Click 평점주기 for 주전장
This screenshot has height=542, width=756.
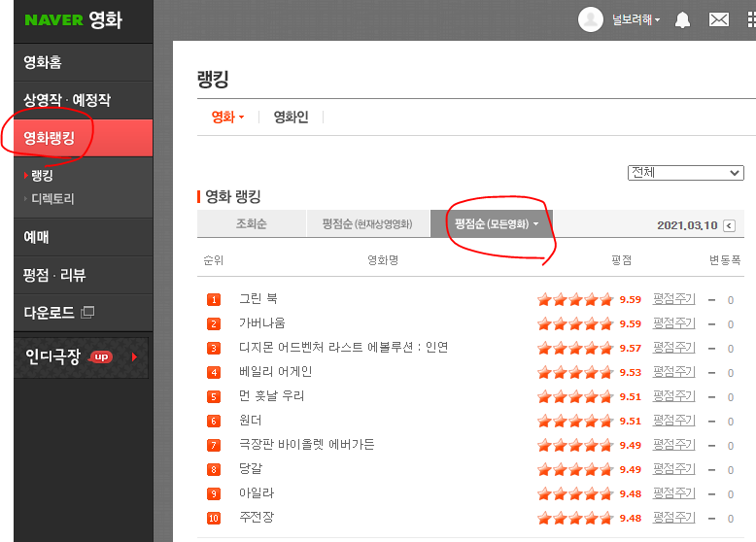(673, 518)
